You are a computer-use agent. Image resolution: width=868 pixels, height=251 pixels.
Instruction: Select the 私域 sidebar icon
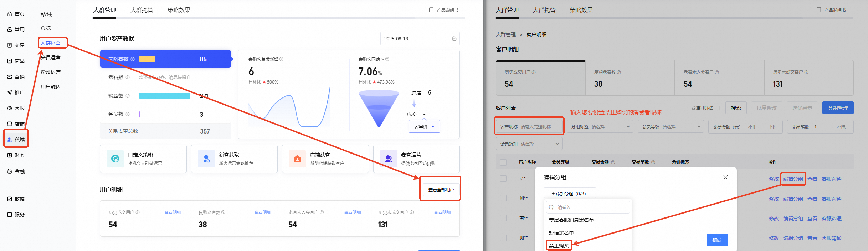click(x=10, y=140)
